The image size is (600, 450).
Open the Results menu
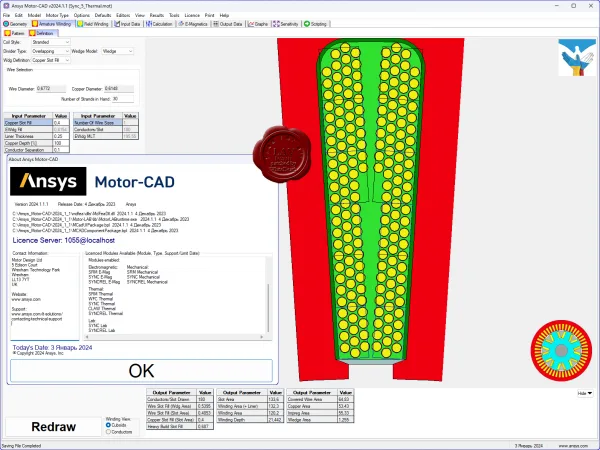pos(157,15)
